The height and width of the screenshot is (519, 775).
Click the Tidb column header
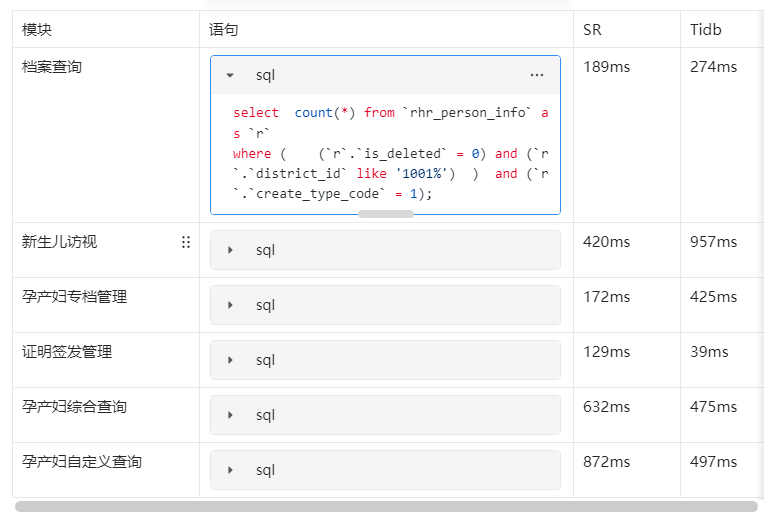click(705, 30)
